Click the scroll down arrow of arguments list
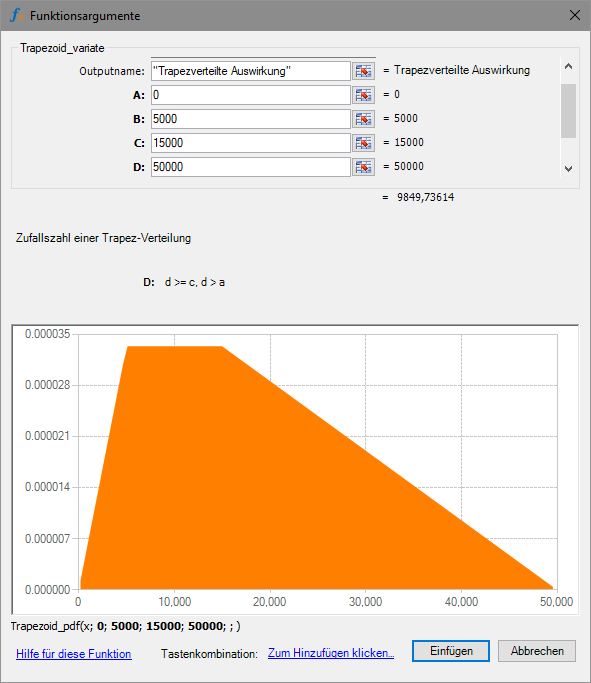 coord(568,169)
